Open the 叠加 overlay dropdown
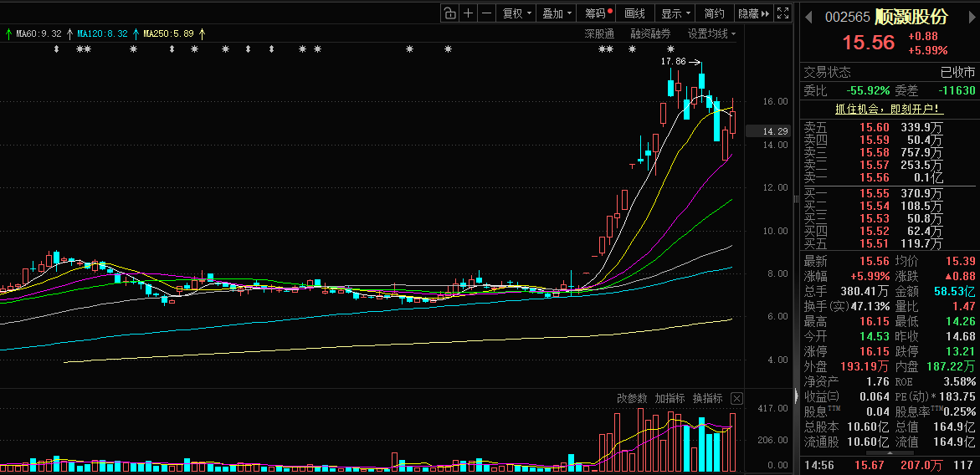 coord(557,13)
